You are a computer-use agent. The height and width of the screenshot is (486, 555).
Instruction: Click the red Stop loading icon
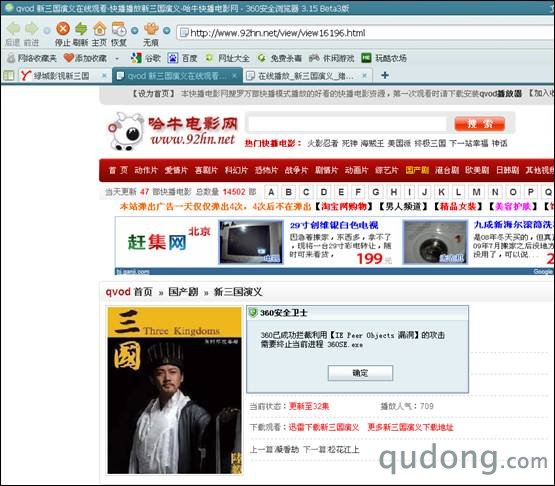tap(63, 29)
